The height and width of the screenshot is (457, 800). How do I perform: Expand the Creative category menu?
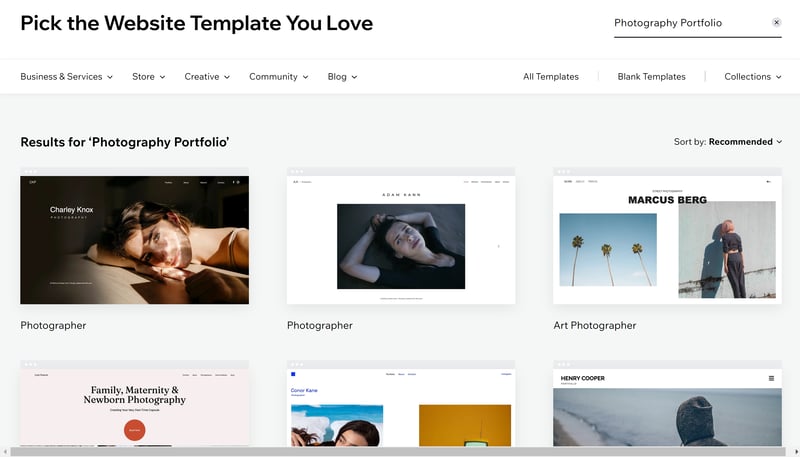click(207, 77)
